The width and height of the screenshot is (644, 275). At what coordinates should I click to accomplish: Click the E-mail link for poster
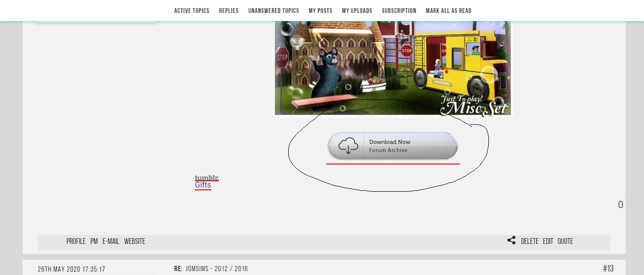point(111,242)
